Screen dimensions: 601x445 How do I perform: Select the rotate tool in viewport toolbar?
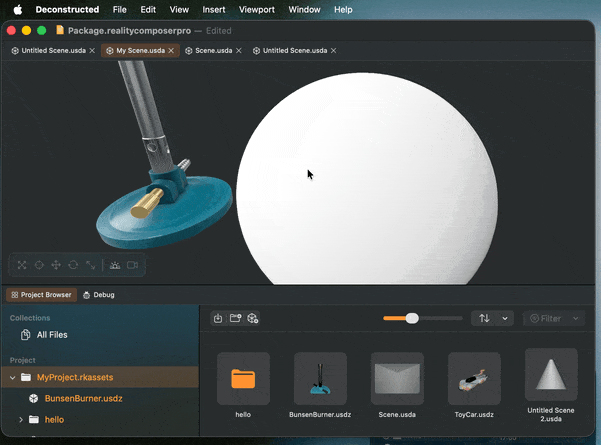point(73,265)
